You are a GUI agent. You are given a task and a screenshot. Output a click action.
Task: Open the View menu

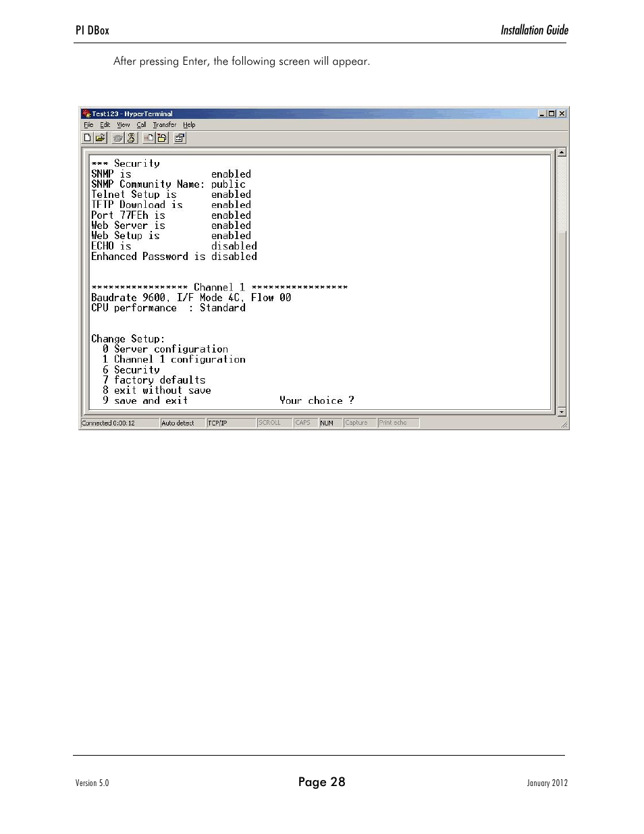(x=124, y=125)
